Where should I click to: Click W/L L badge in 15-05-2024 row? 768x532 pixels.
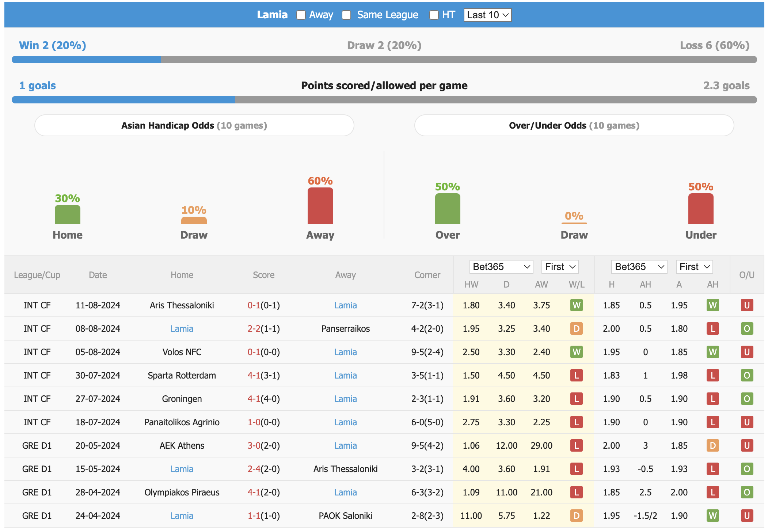tap(577, 469)
